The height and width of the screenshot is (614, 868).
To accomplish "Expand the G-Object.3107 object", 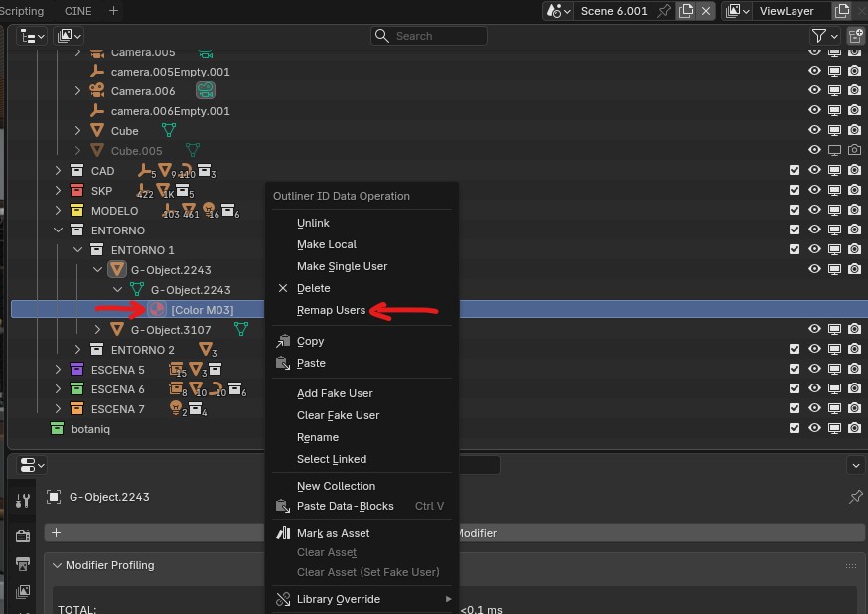I will [x=98, y=330].
